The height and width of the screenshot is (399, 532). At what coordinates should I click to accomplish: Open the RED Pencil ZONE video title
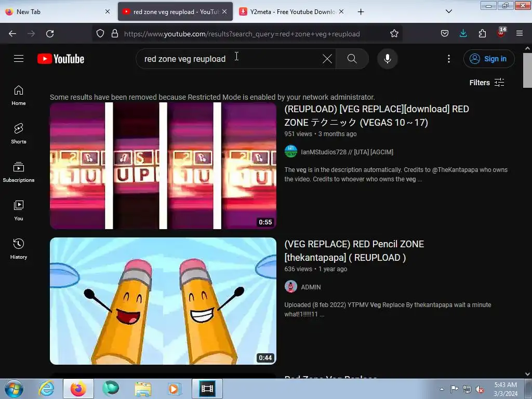pos(354,251)
